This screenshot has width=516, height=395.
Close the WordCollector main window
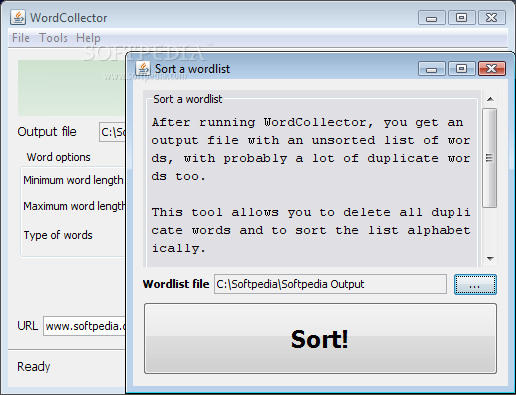point(492,17)
